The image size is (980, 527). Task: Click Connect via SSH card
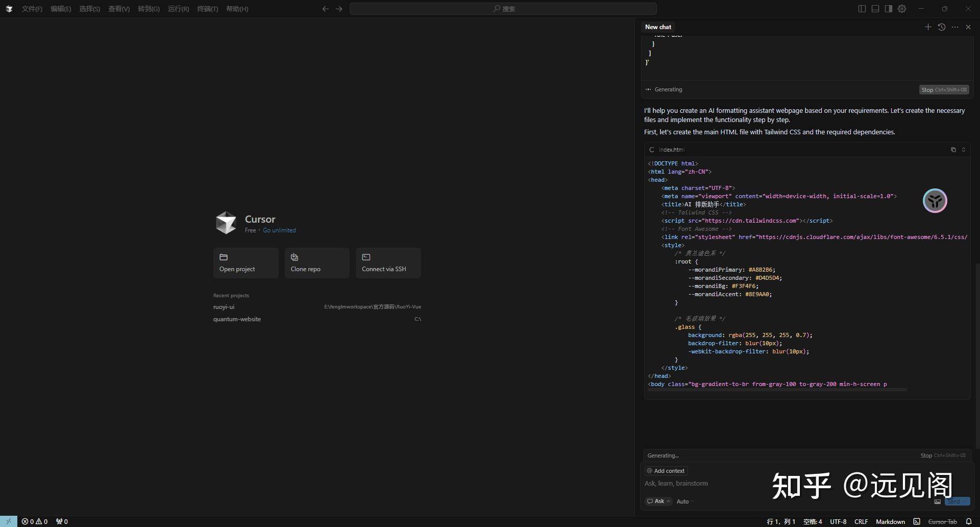point(388,263)
